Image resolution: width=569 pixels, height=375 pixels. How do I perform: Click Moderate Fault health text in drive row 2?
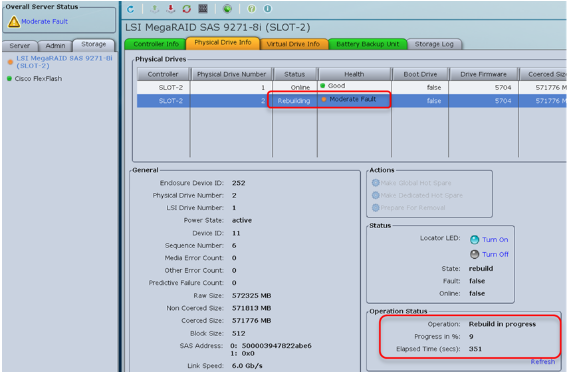(x=353, y=99)
